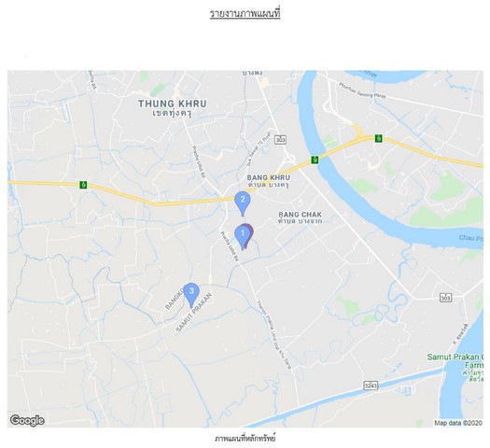Click the BANG KHRU subdistrict label
Screen dimensions: 490x448
click(269, 181)
